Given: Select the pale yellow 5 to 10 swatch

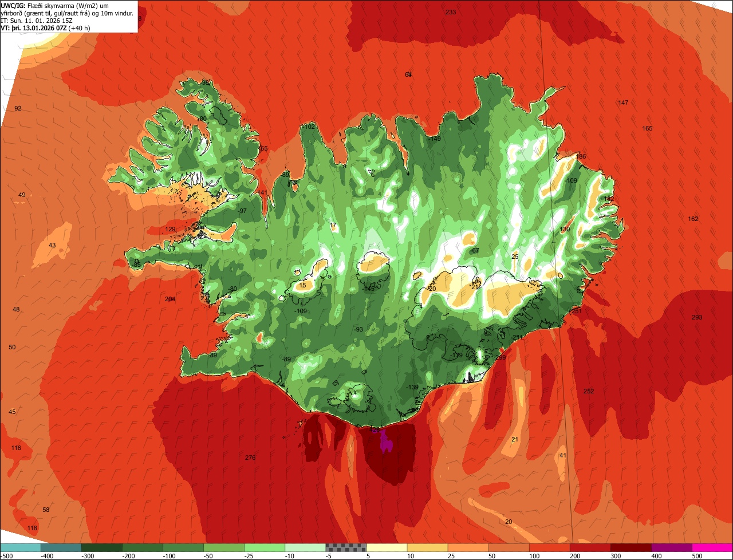Looking at the screenshot, I should coord(387,547).
